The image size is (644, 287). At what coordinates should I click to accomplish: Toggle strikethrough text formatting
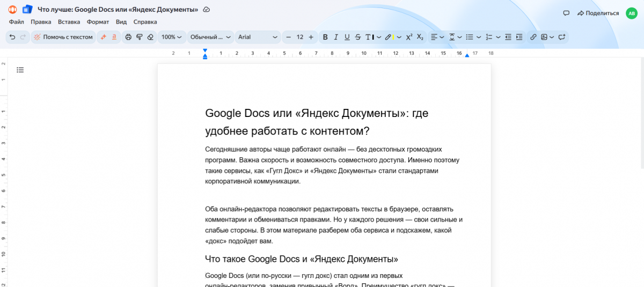tap(358, 37)
